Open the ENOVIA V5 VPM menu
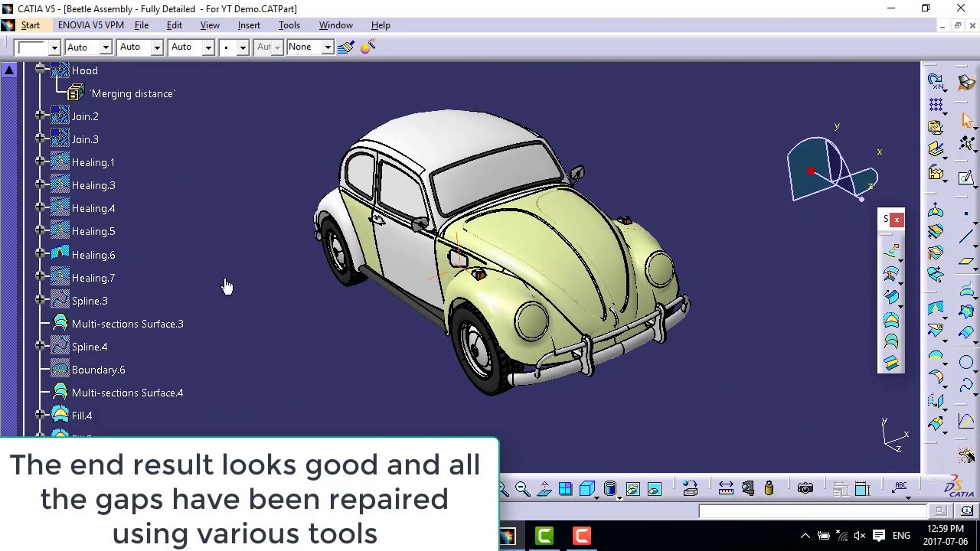The image size is (980, 551). click(x=90, y=25)
